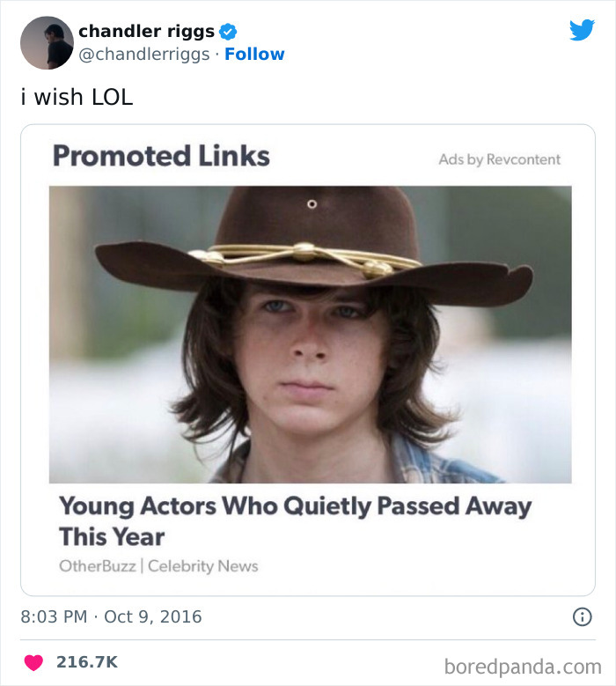This screenshot has height=686, width=616.
Task: Click the 8:03 PM tweet time
Action: point(54,616)
